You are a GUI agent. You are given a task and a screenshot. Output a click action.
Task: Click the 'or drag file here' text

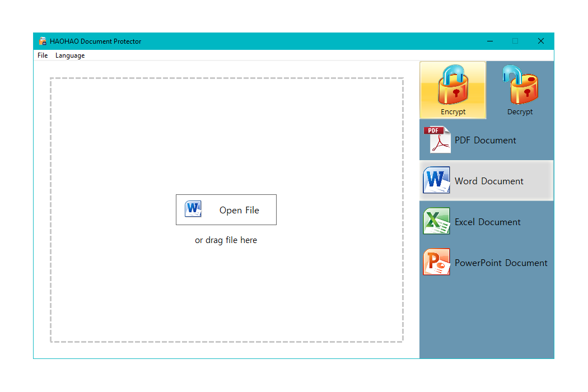(226, 240)
